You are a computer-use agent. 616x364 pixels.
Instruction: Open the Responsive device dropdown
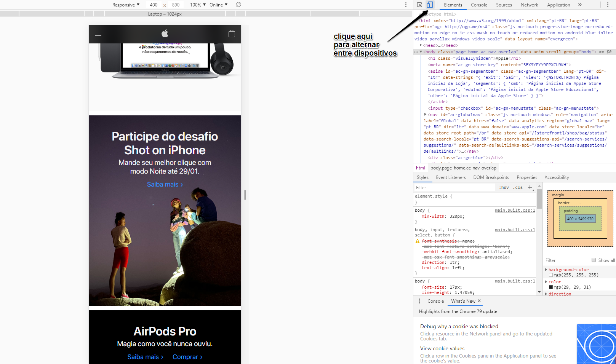(126, 5)
